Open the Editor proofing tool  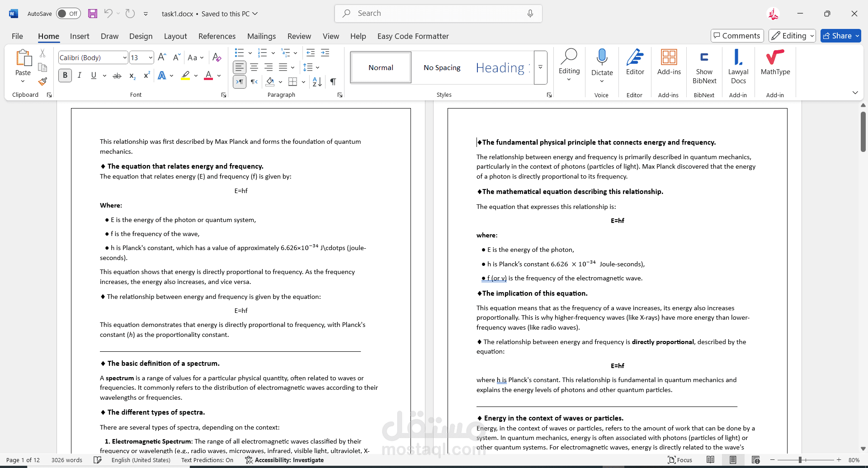pyautogui.click(x=635, y=63)
